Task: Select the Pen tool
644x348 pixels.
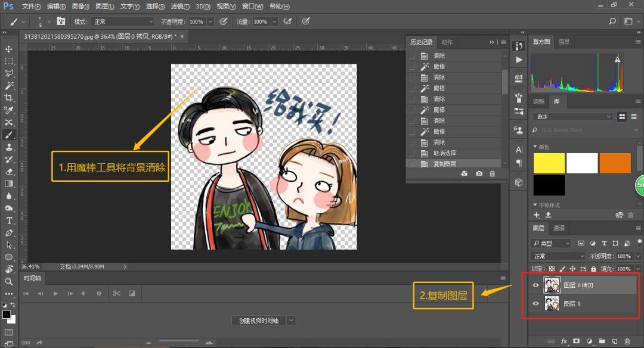Action: 8,233
